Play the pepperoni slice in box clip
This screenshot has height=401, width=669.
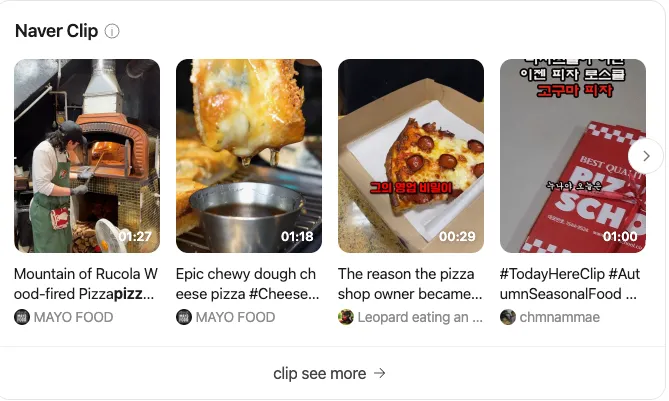(411, 156)
